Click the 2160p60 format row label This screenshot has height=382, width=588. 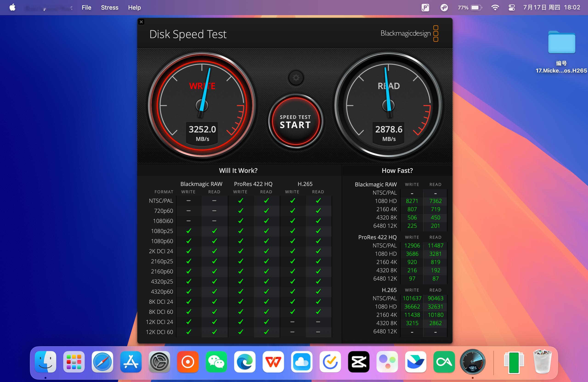[x=162, y=271]
